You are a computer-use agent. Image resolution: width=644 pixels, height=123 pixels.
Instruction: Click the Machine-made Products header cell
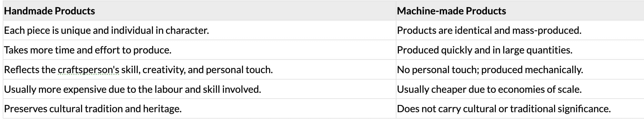(451, 11)
